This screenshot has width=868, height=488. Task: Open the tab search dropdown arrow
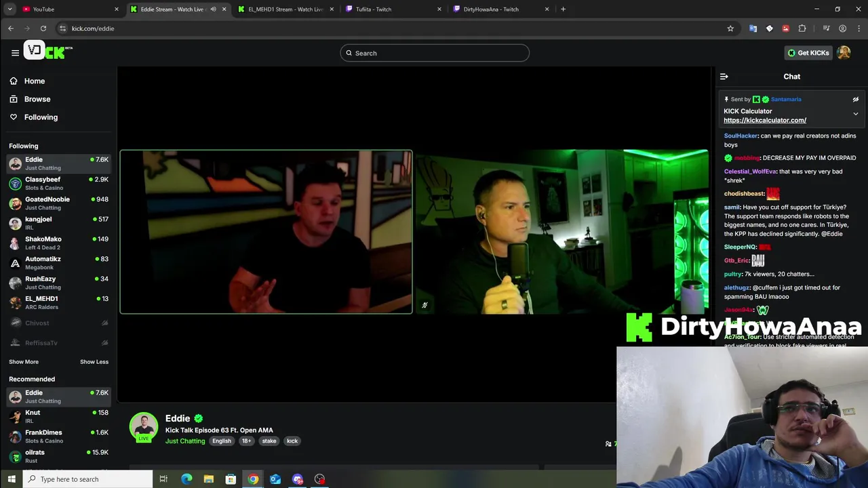tap(9, 9)
